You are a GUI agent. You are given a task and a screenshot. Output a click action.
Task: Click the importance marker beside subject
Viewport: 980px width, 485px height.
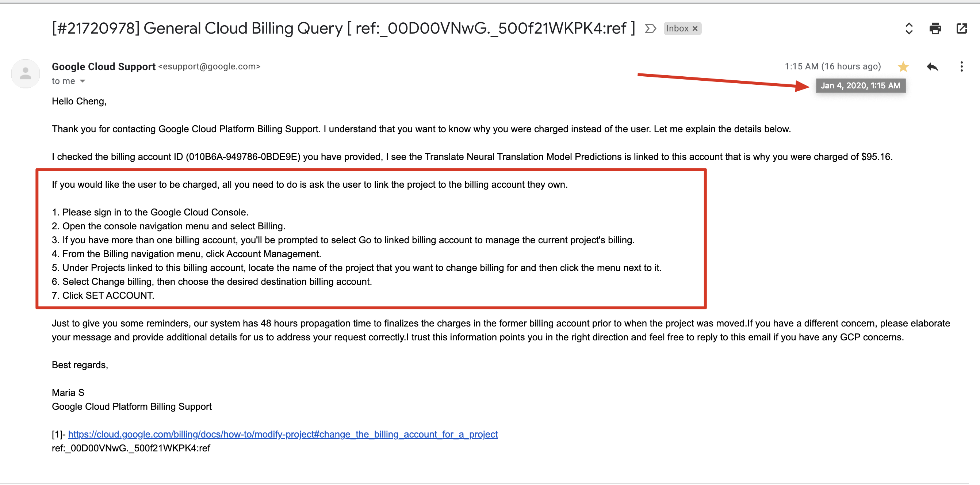650,28
